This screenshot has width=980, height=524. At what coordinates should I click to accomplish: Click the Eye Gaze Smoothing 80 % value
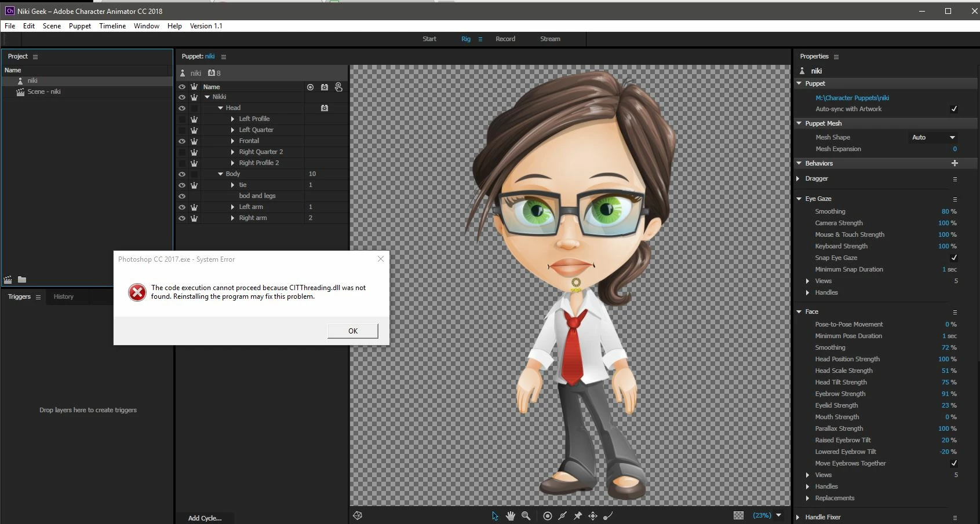coord(949,211)
